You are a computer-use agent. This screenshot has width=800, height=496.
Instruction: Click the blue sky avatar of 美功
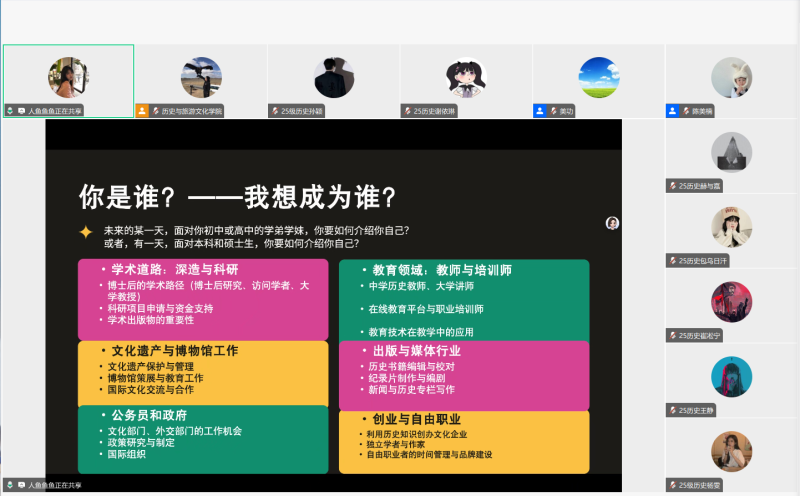599,77
